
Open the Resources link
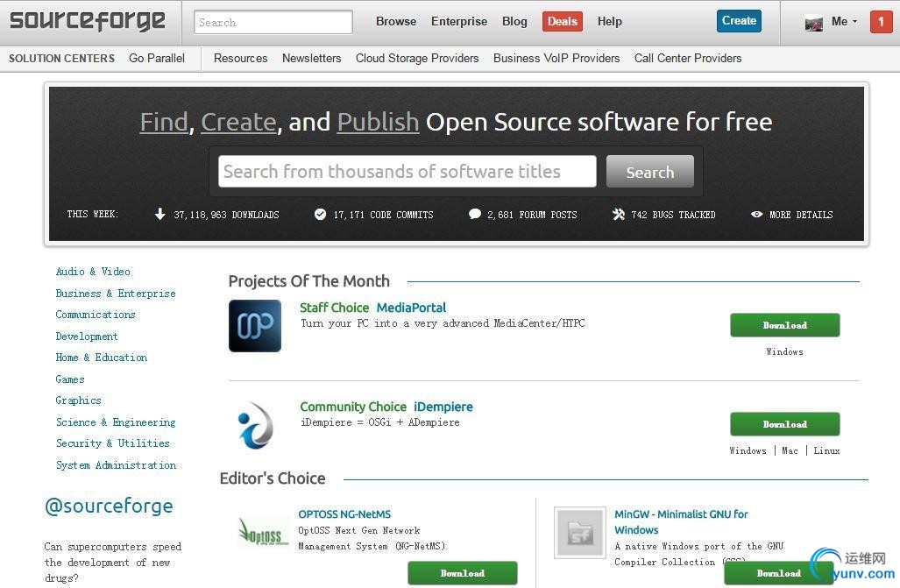pos(240,58)
